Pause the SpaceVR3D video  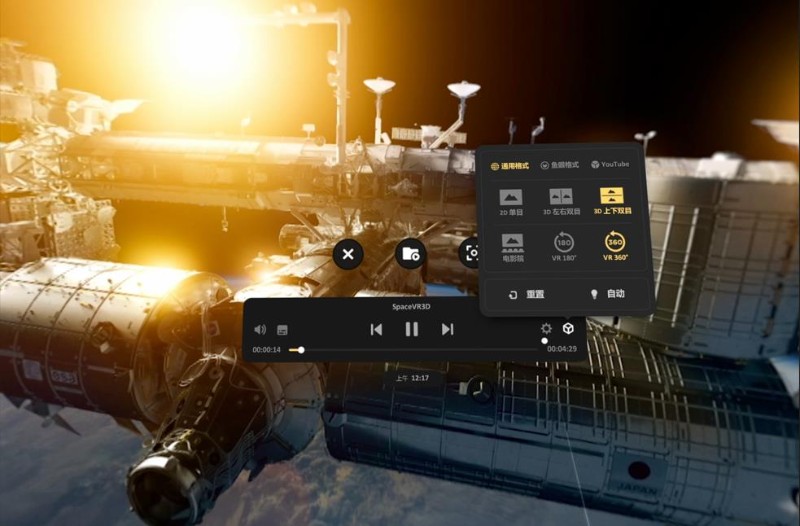pos(412,330)
